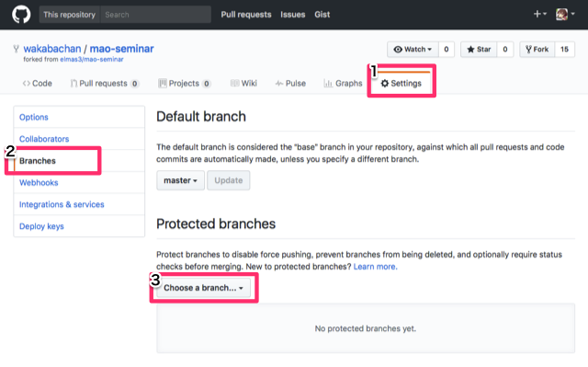The height and width of the screenshot is (367, 588).
Task: Click inside the Search field
Action: click(x=155, y=15)
